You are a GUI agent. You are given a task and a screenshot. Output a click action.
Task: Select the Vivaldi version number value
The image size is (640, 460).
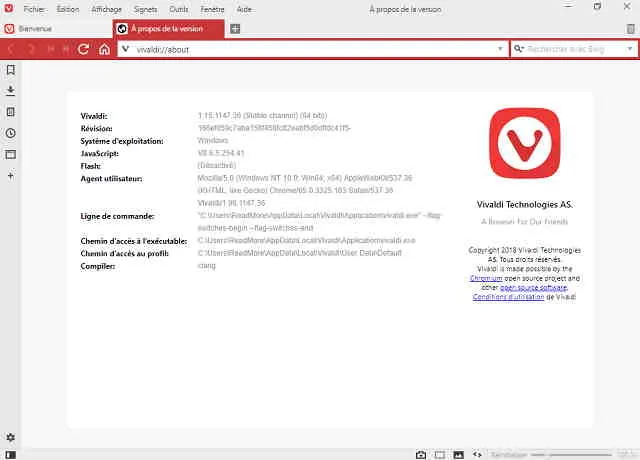(262, 116)
